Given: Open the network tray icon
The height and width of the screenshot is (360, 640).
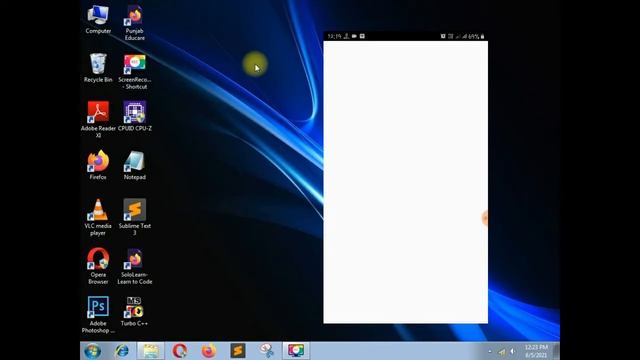Looking at the screenshot, I should click(502, 351).
